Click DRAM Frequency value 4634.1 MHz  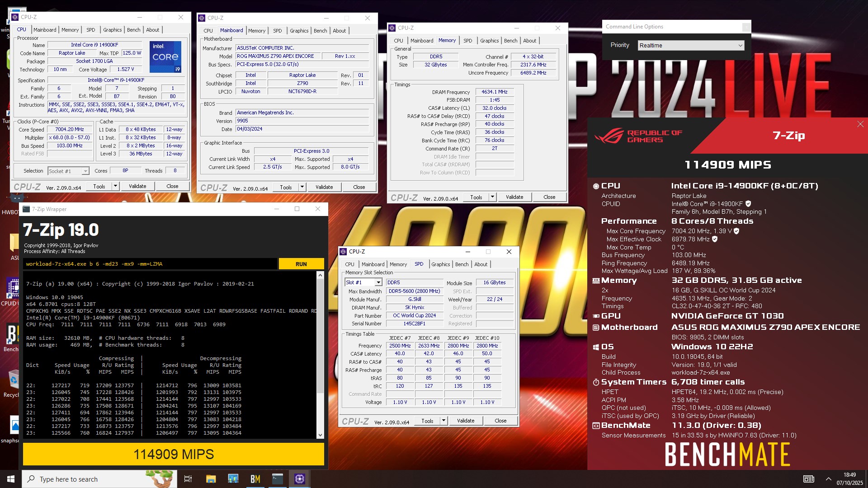[495, 92]
